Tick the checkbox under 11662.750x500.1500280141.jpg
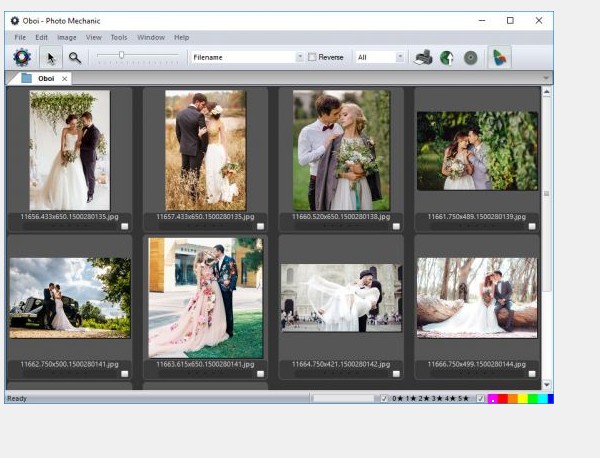The height and width of the screenshot is (458, 600). 125,374
